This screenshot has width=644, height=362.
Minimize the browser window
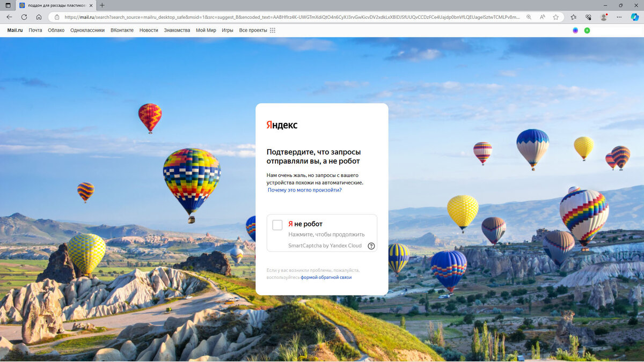[605, 5]
